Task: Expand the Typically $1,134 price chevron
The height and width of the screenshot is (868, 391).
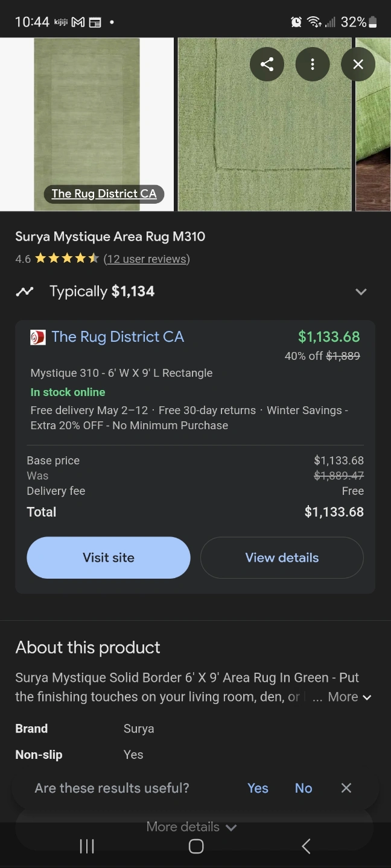Action: [361, 292]
